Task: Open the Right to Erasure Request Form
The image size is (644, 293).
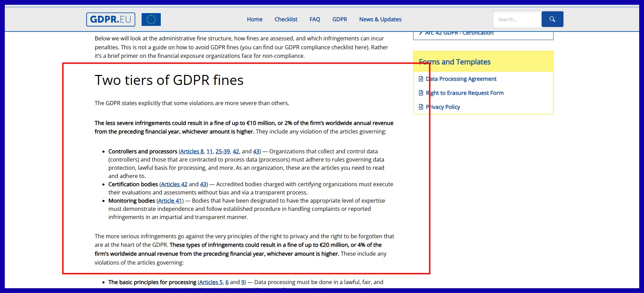Action: (465, 93)
